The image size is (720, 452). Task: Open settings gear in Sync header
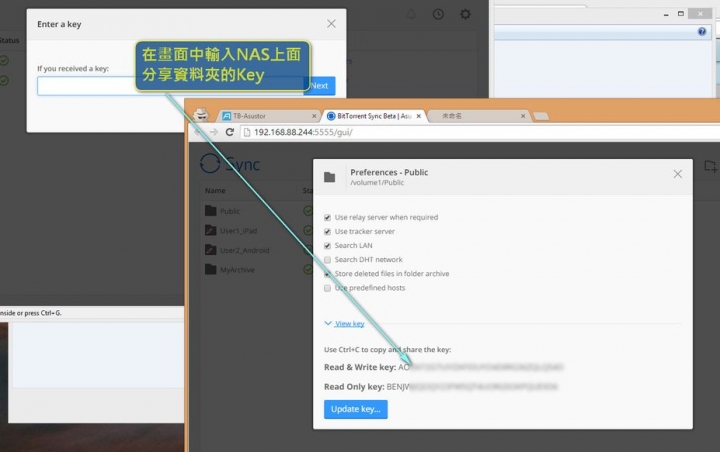tap(465, 14)
